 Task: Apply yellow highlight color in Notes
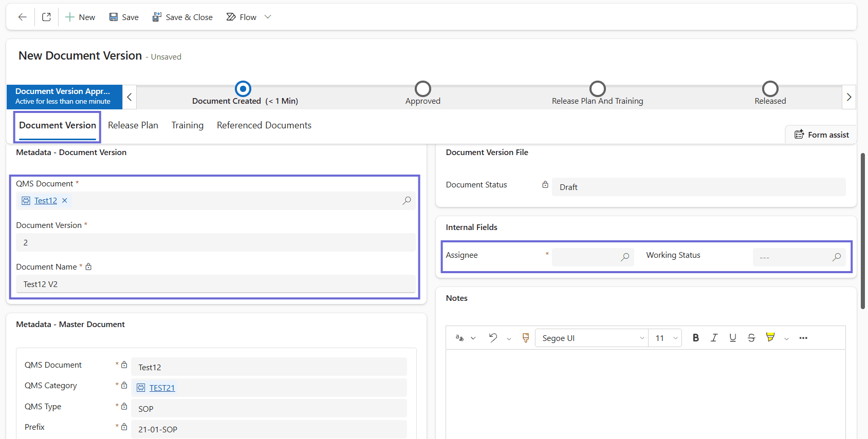click(x=770, y=337)
